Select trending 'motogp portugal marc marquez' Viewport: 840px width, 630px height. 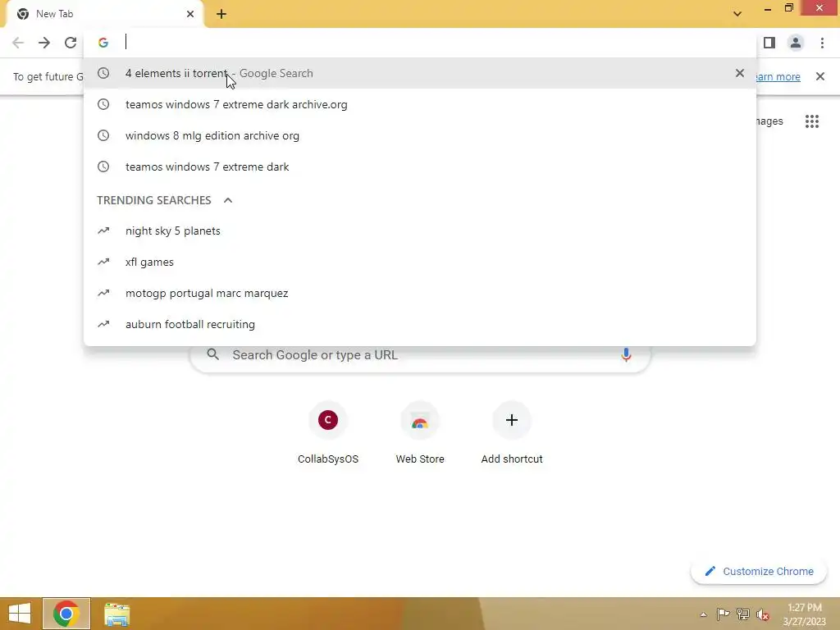(x=419, y=293)
